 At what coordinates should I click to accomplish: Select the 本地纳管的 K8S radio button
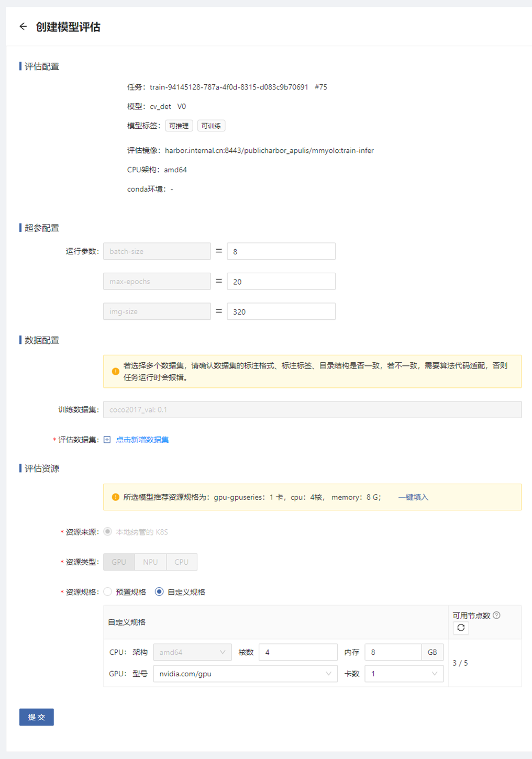[x=108, y=532]
